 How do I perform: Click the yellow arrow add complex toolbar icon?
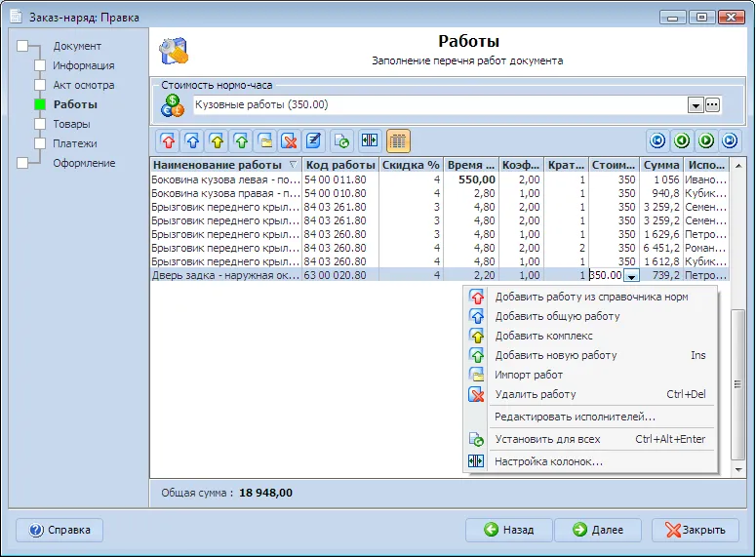(217, 141)
